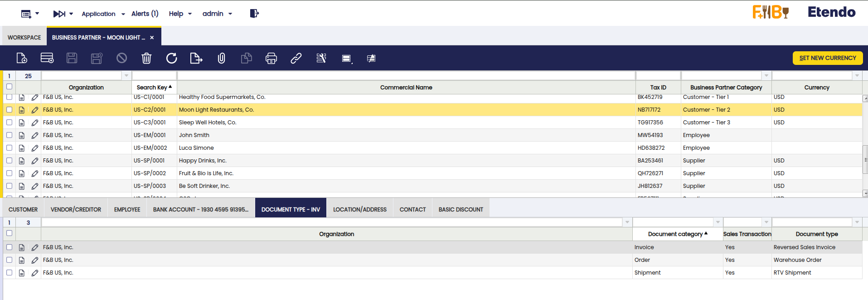Click the new row in grid icon
Image resolution: width=868 pixels, height=300 pixels.
47,58
